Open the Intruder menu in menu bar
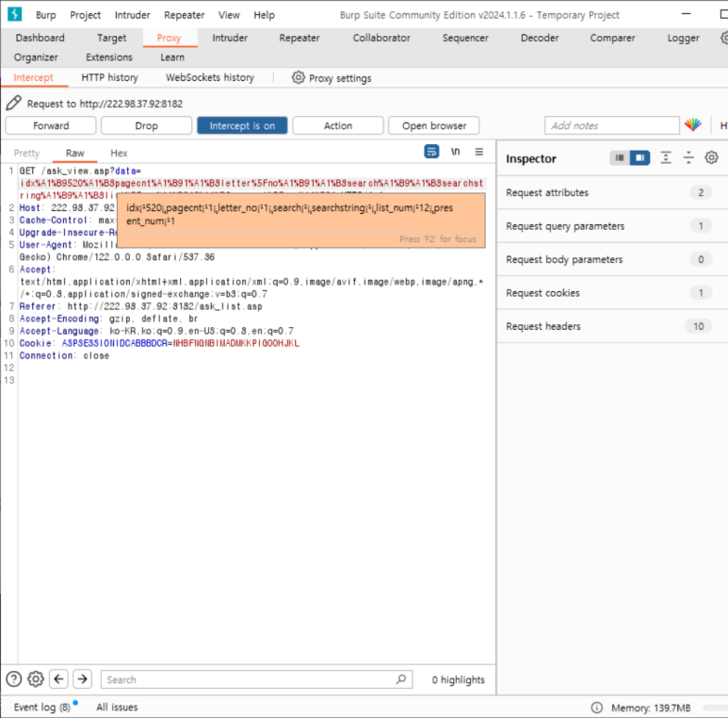 pyautogui.click(x=133, y=15)
